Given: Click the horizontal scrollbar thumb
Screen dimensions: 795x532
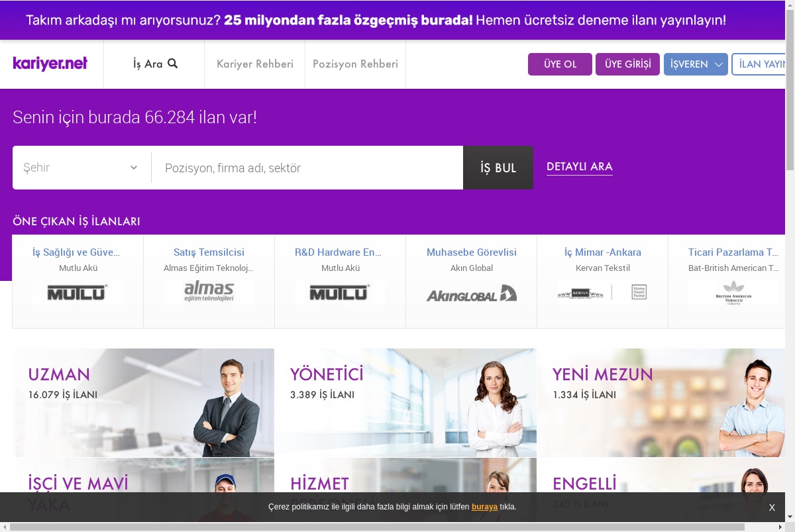Looking at the screenshot, I should (x=378, y=527).
